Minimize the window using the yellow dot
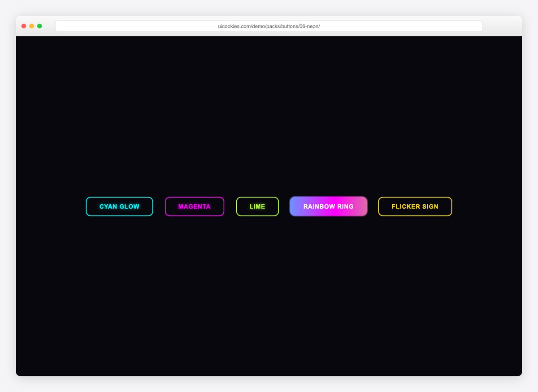The image size is (538, 392). (32, 26)
